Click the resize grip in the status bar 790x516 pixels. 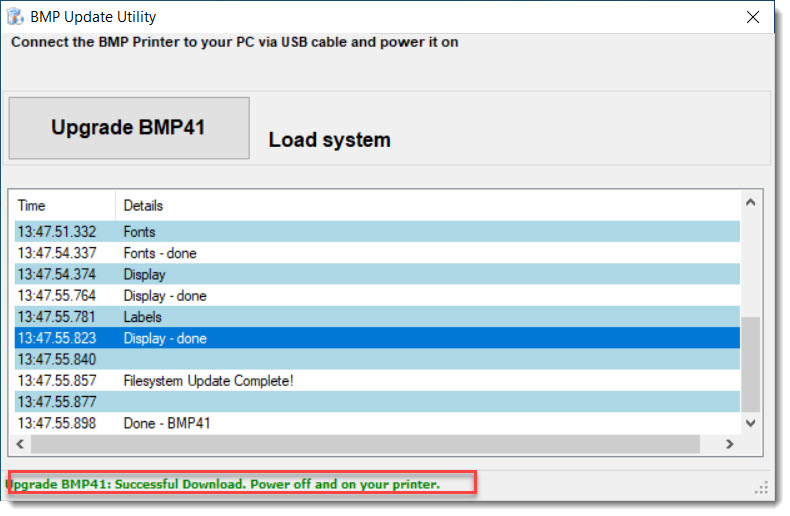pos(762,488)
